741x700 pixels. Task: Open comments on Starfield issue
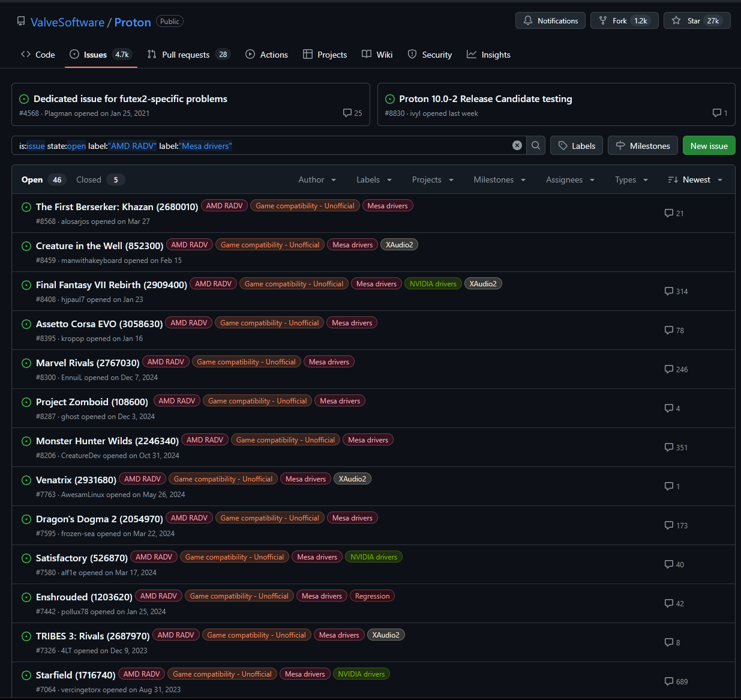(676, 681)
